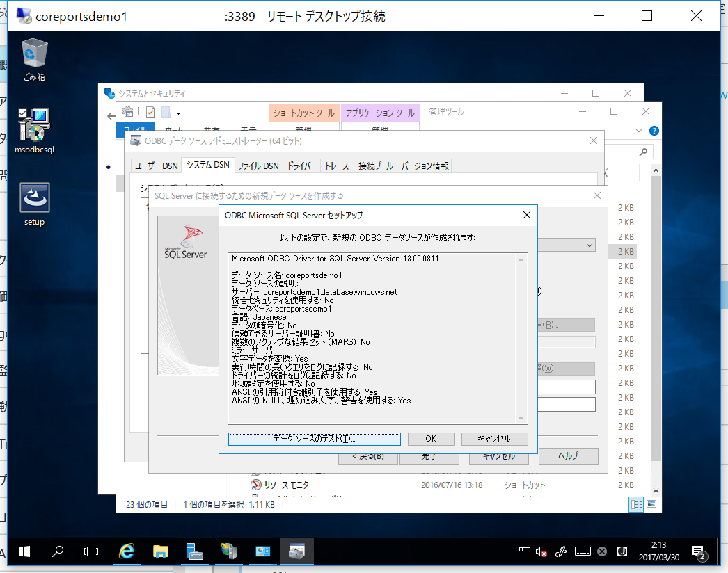Launch Internet Explorer from the taskbar

[126, 551]
